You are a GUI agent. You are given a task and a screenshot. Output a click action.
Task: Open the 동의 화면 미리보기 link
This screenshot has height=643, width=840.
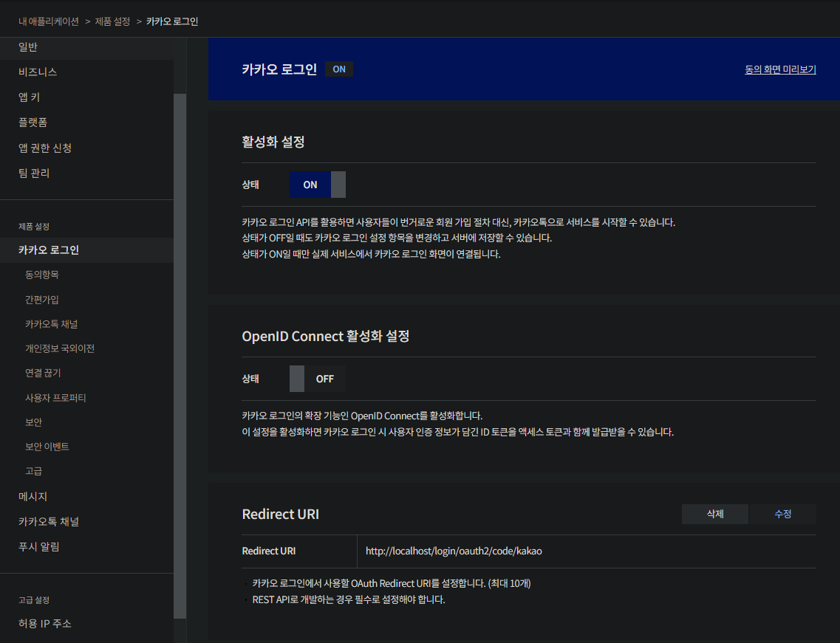point(780,69)
